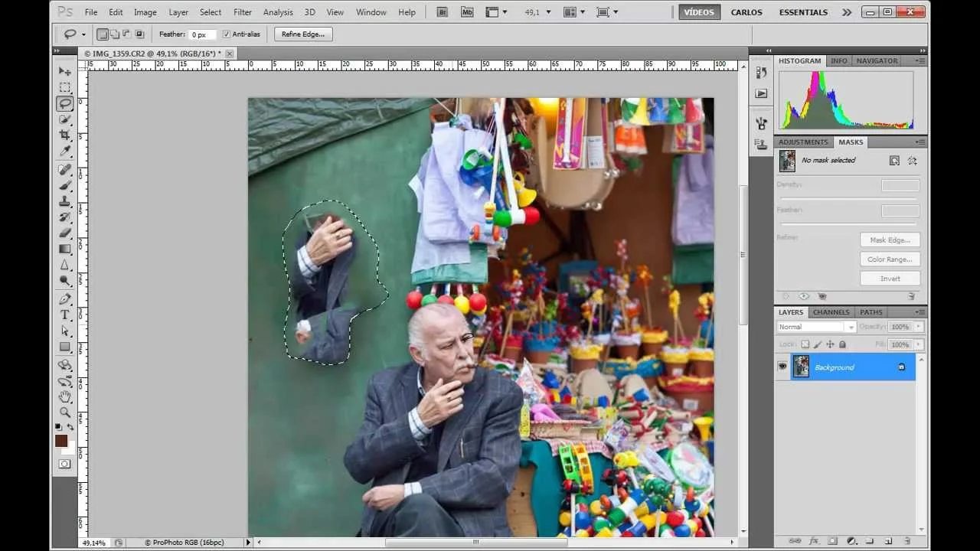
Task: Toggle Quick Mask mode
Action: point(64,464)
